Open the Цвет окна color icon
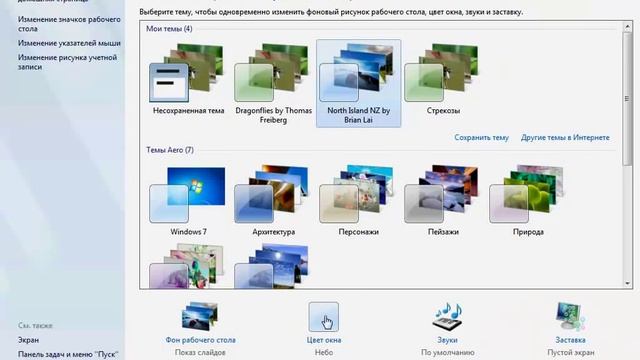Screen dimensions: 640x360 coord(324,317)
